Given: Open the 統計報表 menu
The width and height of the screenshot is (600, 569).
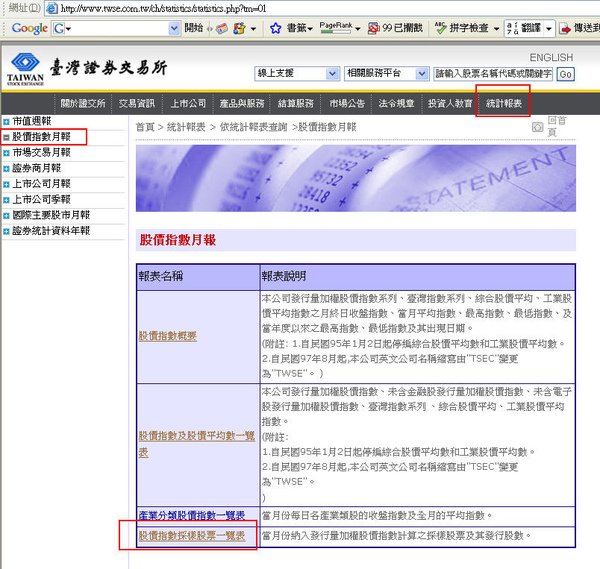Looking at the screenshot, I should (504, 103).
